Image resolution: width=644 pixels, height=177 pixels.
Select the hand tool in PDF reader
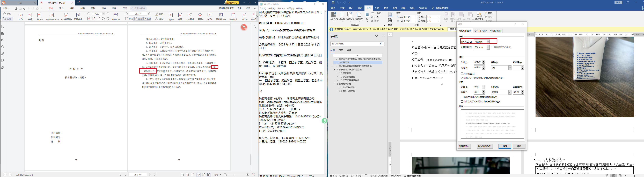pos(7,14)
